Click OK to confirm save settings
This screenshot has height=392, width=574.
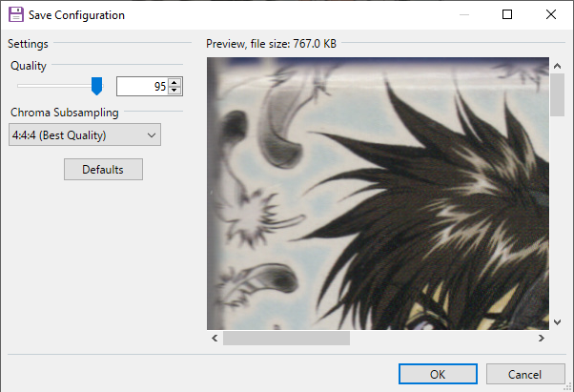point(438,374)
